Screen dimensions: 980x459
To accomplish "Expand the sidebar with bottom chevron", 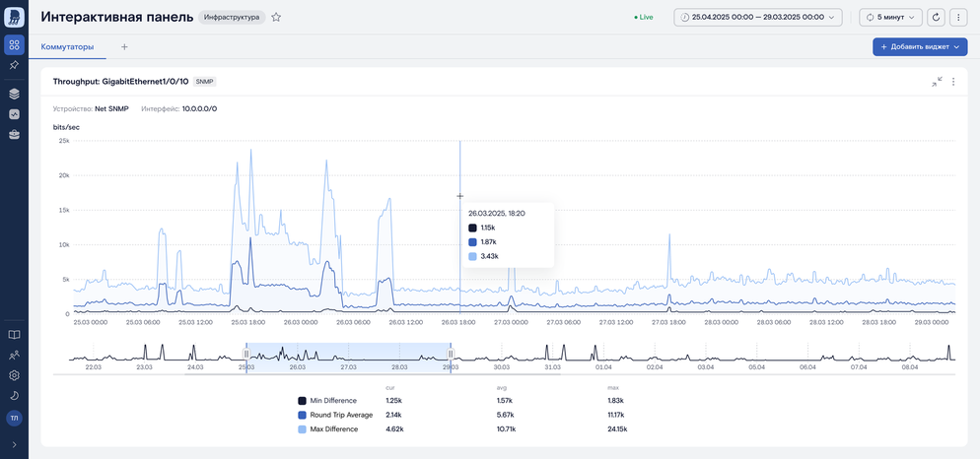I will click(15, 444).
